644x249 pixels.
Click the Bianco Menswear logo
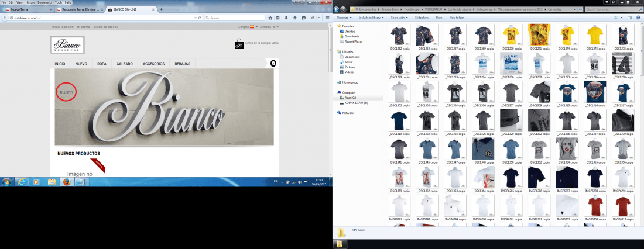67,45
